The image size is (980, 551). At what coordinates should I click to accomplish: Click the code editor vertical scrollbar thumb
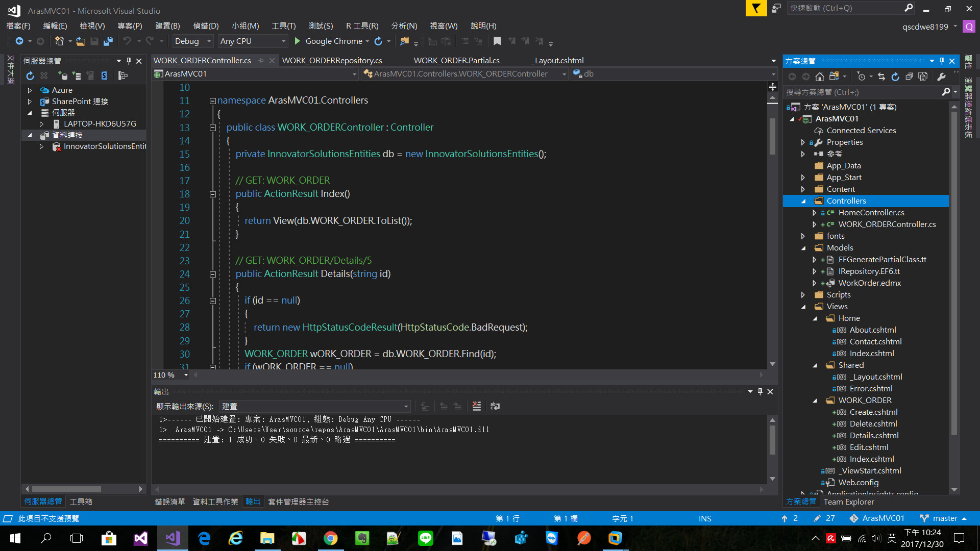tap(772, 135)
